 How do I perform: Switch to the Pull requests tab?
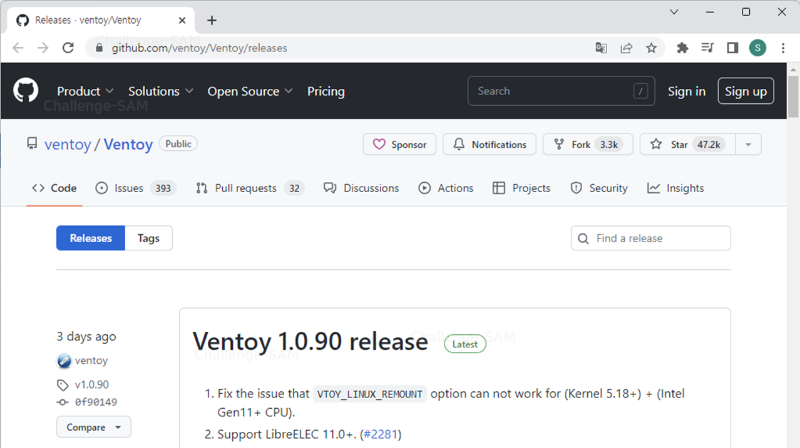250,188
